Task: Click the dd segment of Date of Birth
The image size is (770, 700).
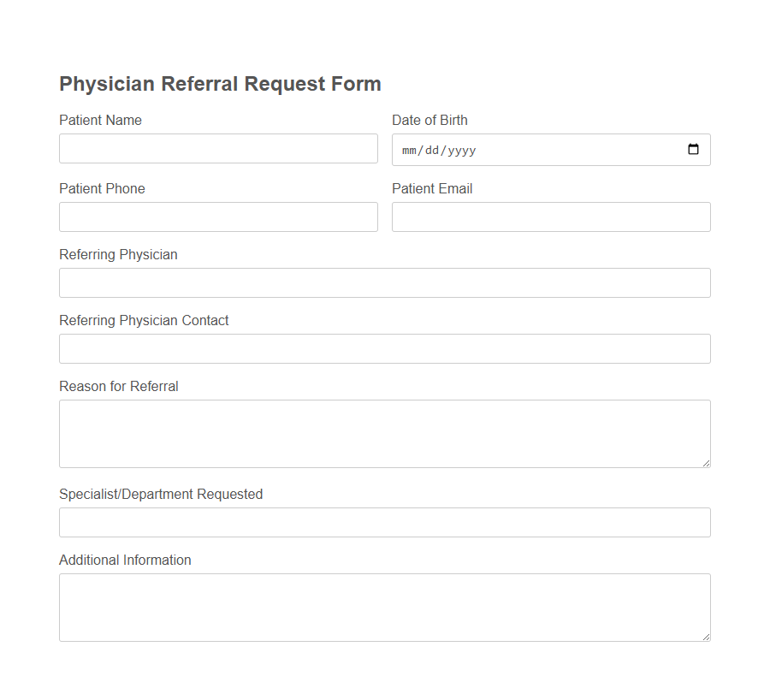Action: [432, 150]
